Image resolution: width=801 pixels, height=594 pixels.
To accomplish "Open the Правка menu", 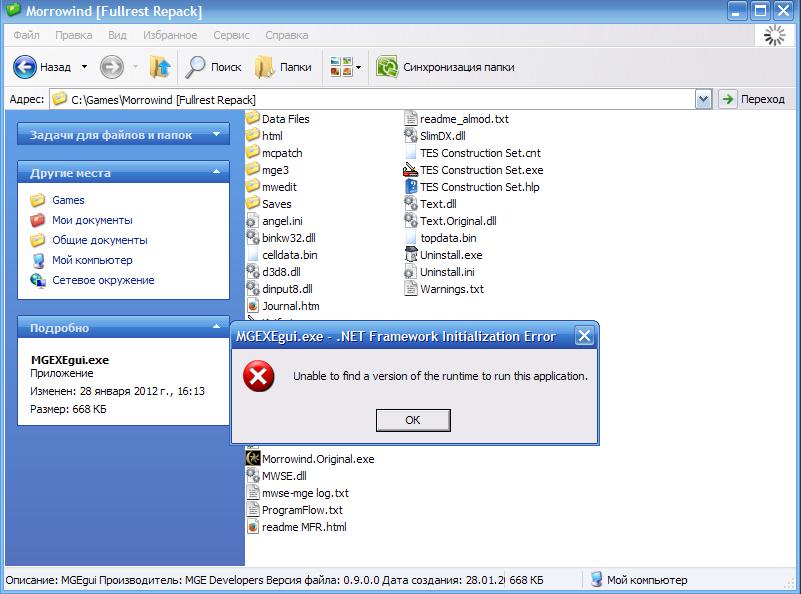I will coord(74,35).
